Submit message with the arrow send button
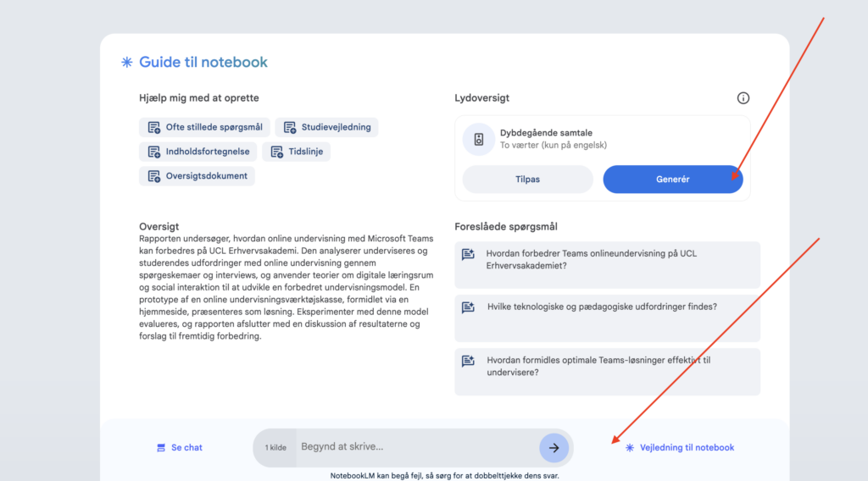868x481 pixels. click(554, 448)
